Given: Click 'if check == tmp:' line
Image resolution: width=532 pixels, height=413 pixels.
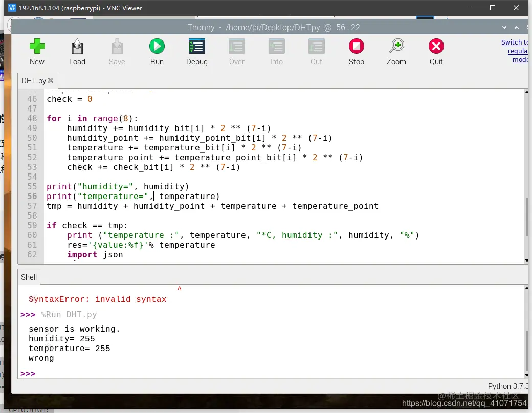Looking at the screenshot, I should point(87,225).
